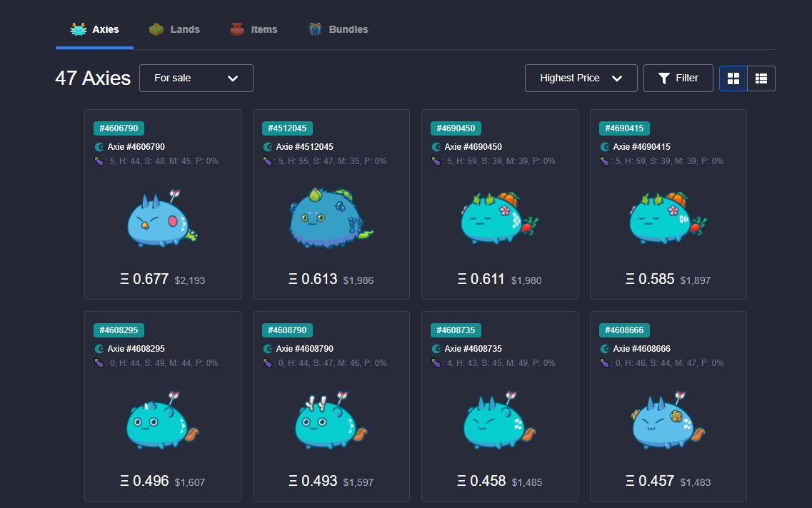Switch to the Items tab

coord(254,29)
